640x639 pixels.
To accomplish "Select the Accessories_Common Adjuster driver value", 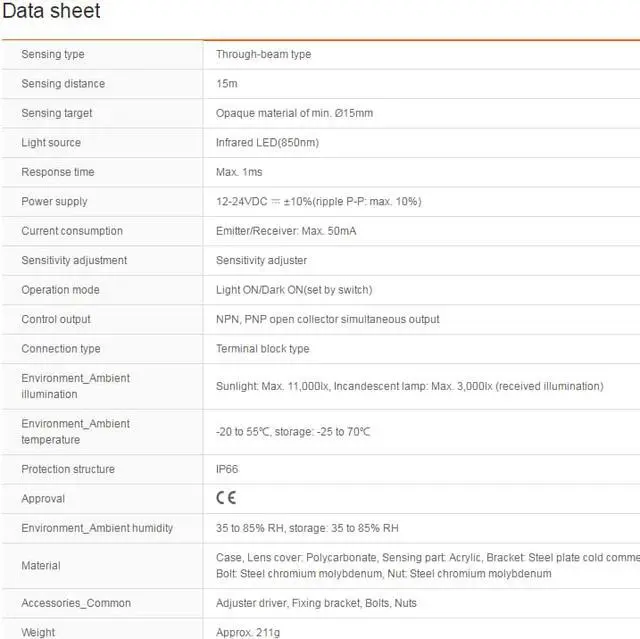I will coord(316,603).
